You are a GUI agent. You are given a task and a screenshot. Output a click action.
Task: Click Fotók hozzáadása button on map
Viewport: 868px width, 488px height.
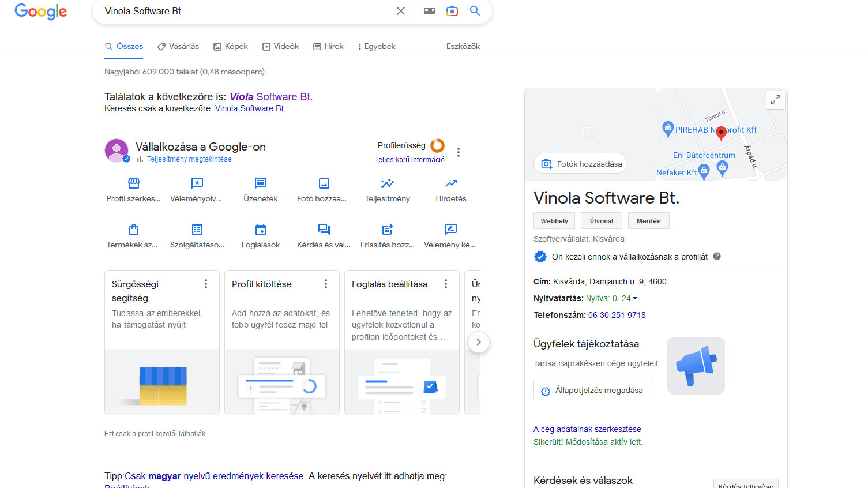(581, 164)
